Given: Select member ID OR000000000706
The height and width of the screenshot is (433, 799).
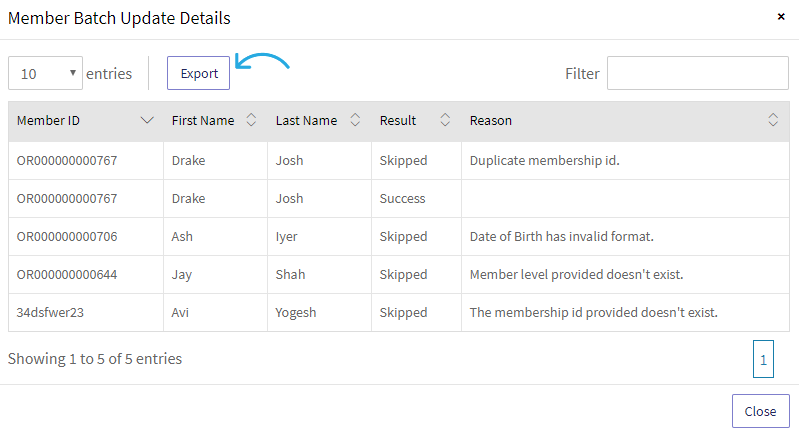Looking at the screenshot, I should click(67, 236).
